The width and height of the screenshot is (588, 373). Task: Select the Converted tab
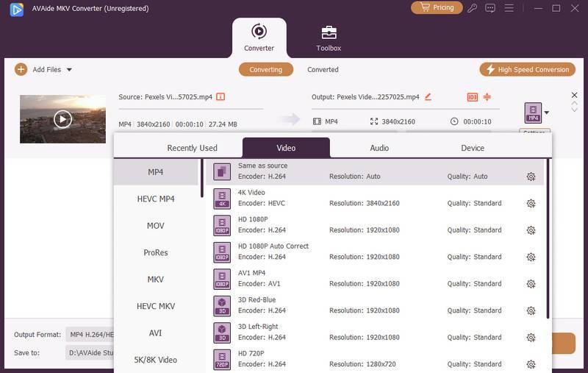(323, 69)
